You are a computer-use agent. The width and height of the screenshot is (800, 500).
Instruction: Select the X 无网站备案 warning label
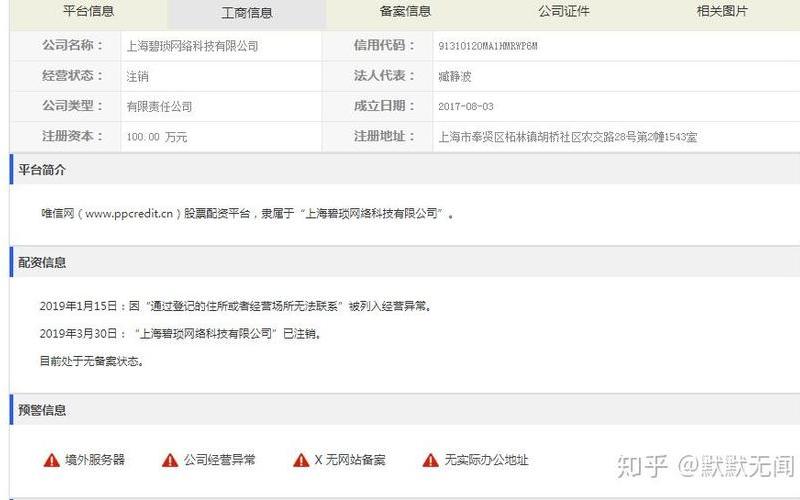click(349, 460)
